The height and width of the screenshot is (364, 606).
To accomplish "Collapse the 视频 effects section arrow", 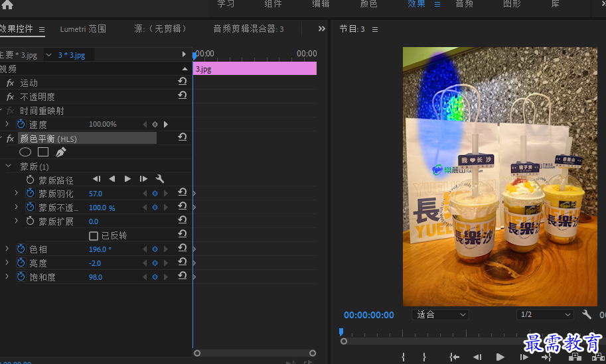I will (x=185, y=69).
